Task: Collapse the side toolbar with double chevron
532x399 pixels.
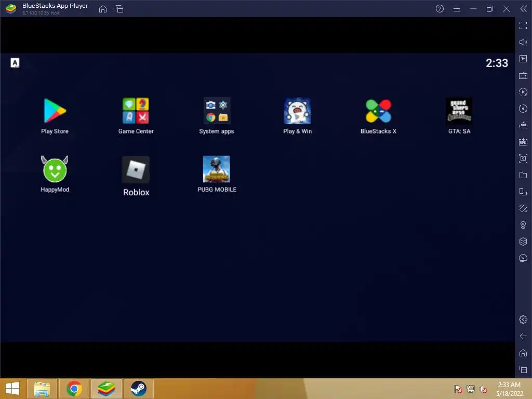Action: [523, 9]
